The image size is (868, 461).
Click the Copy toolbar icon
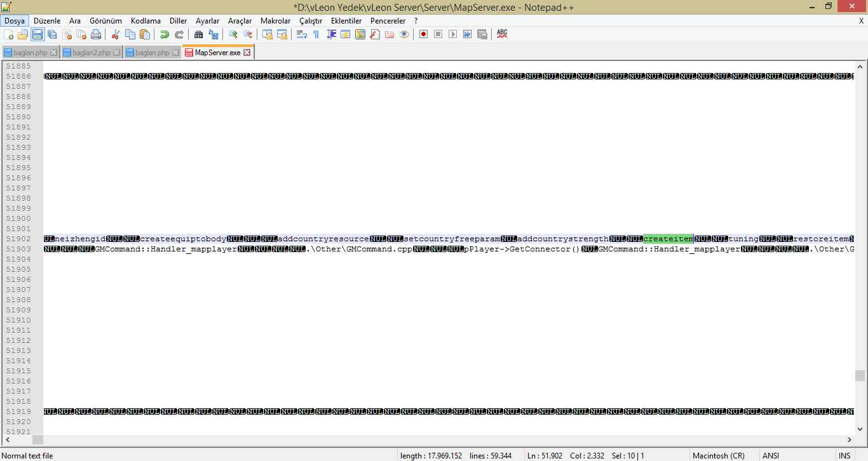(x=130, y=34)
